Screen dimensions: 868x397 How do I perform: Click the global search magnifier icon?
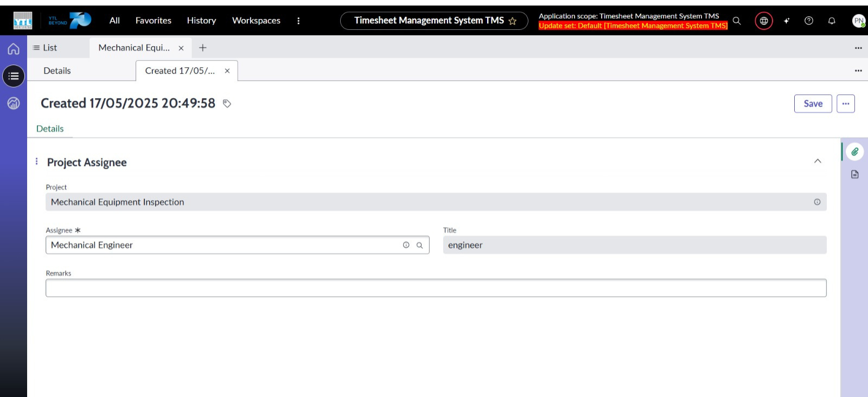(x=737, y=21)
